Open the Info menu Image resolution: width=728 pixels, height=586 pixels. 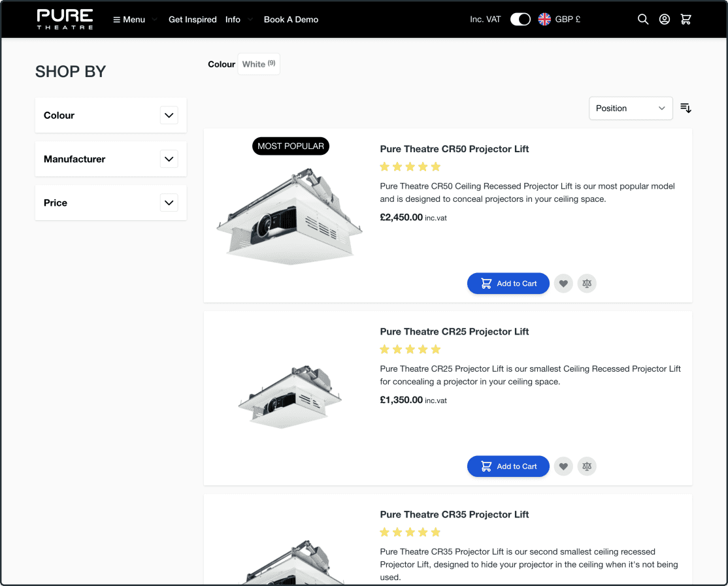tap(233, 20)
